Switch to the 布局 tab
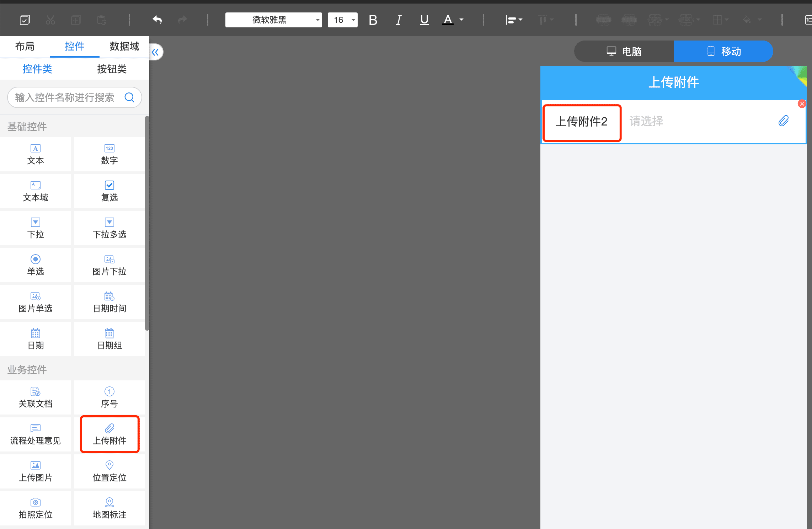This screenshot has width=812, height=529. click(x=25, y=47)
